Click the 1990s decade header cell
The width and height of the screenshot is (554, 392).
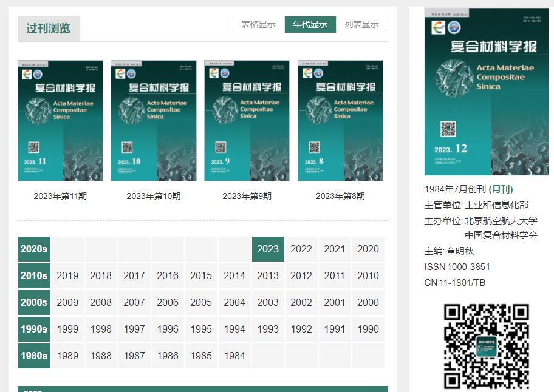pos(34,329)
